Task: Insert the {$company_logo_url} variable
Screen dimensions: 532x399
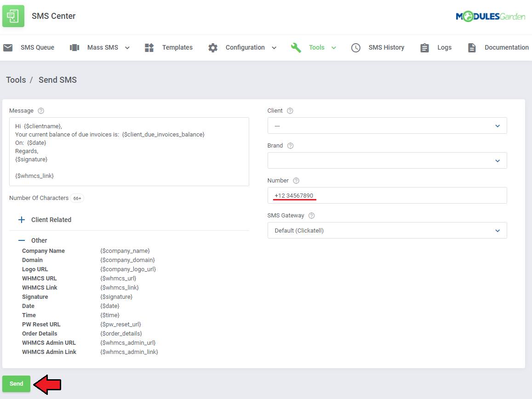Action: [128, 269]
